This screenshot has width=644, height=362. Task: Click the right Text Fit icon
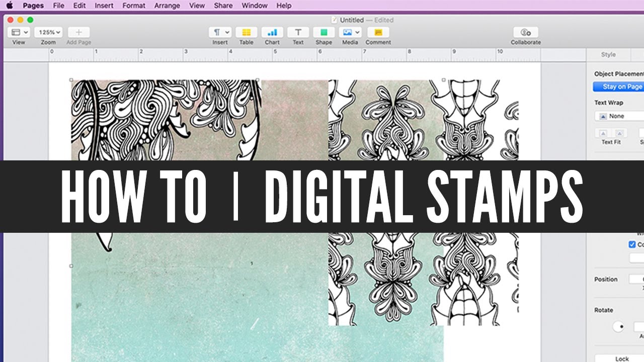[619, 133]
